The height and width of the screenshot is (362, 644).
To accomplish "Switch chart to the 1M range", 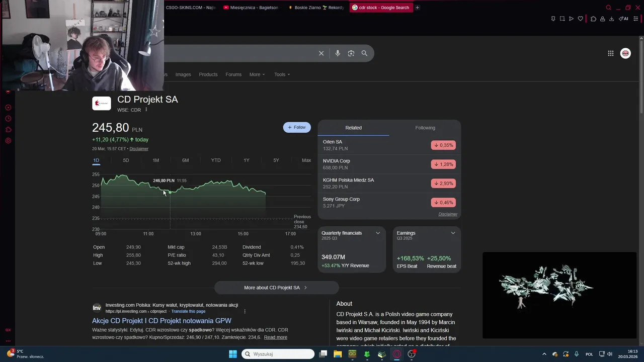I will [156, 160].
